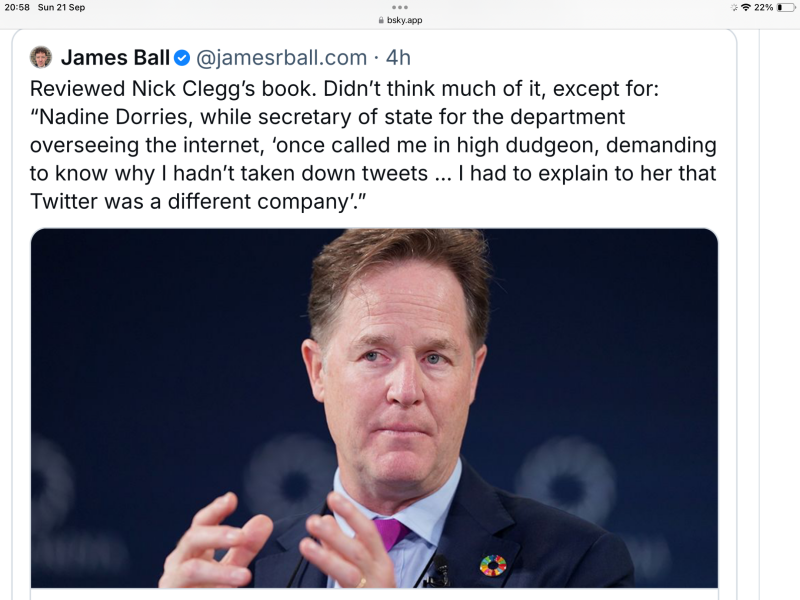Click the SDG wheel lapel pin in photo
Viewport: 800px width, 600px height.
tap(493, 565)
